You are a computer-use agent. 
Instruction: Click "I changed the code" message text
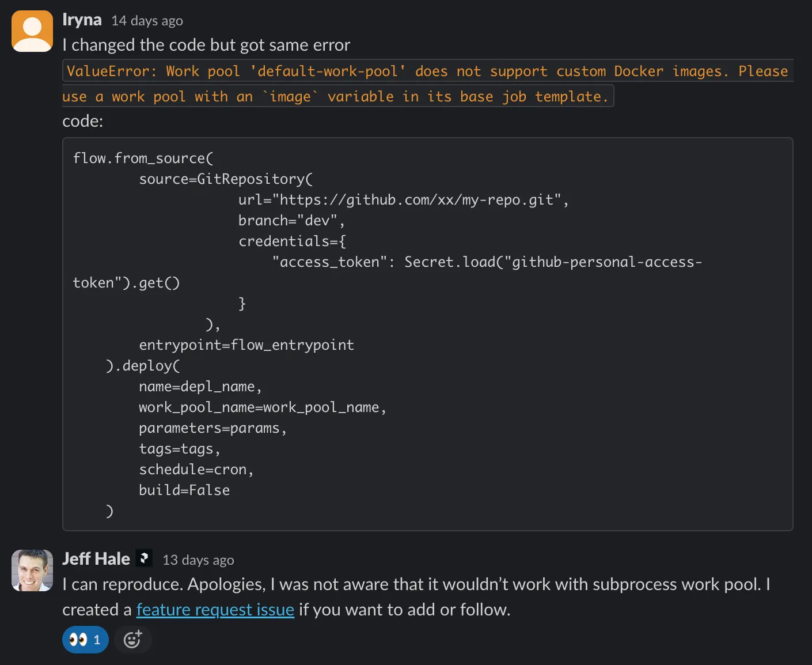206,45
